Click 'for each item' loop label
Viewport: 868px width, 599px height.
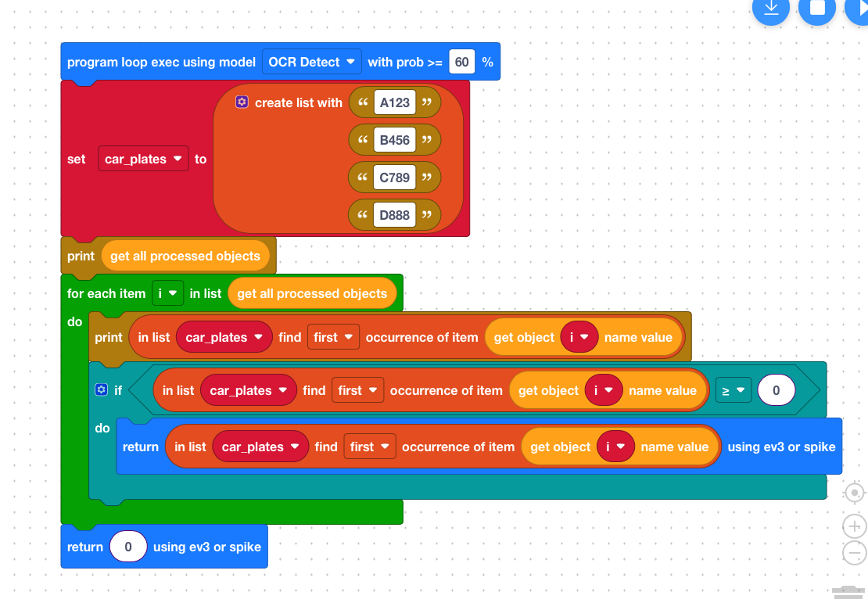[x=106, y=293]
